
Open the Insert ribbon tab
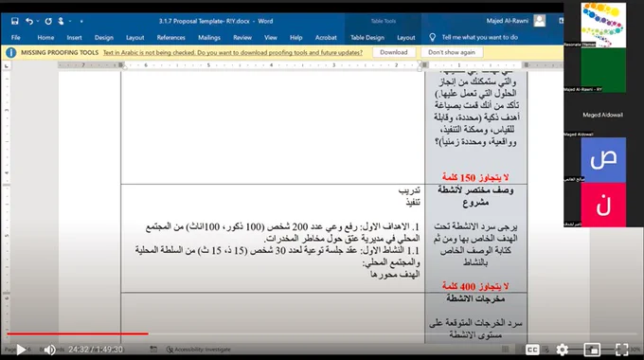[x=74, y=37]
